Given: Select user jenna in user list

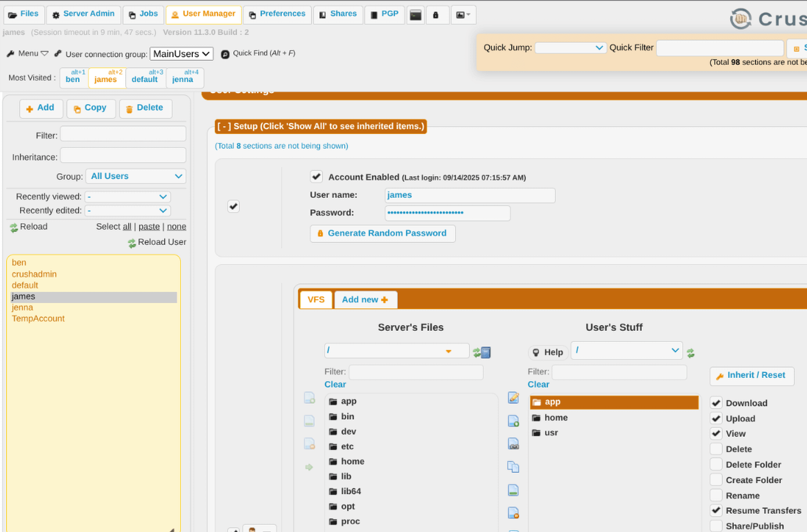Looking at the screenshot, I should pos(23,308).
